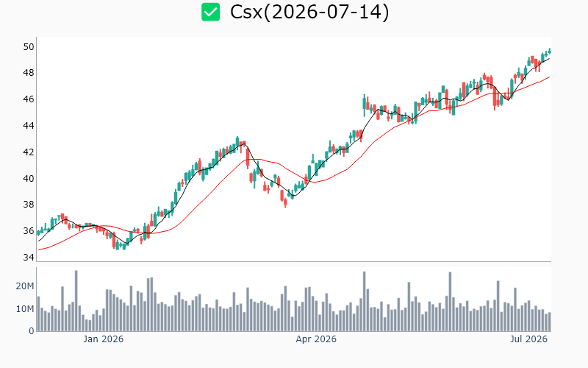Click the 34 price axis label

(29, 257)
